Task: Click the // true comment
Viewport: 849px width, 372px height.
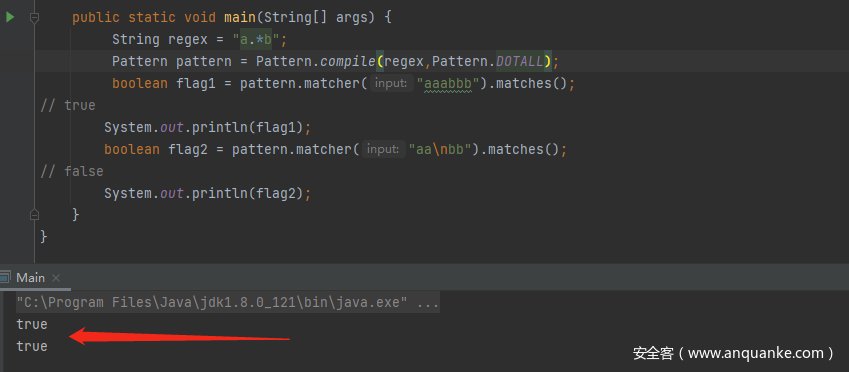Action: point(68,105)
